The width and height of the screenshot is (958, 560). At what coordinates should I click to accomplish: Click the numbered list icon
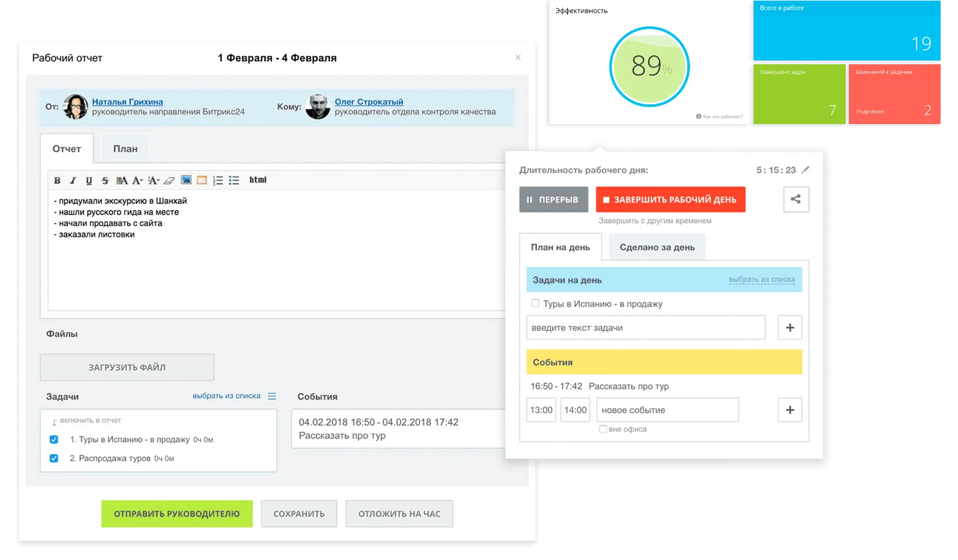(218, 180)
